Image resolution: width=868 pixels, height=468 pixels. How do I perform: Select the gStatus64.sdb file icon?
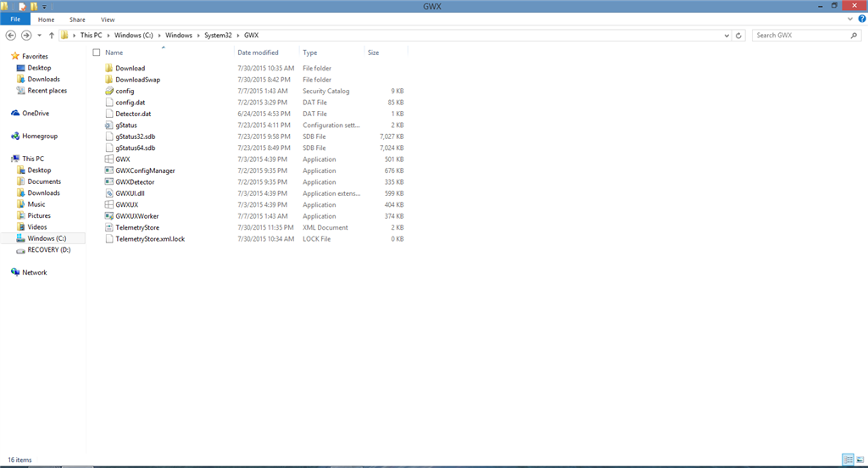pos(109,148)
